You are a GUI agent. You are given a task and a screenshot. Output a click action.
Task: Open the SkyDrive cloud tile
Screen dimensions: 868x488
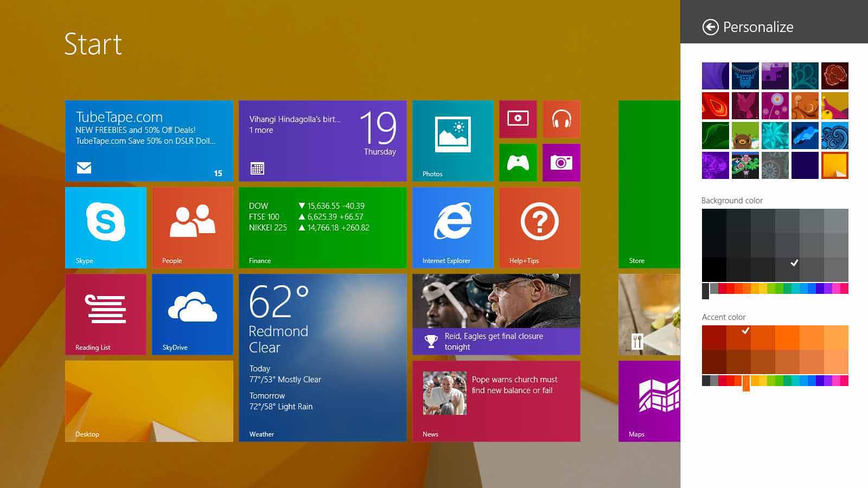point(193,314)
